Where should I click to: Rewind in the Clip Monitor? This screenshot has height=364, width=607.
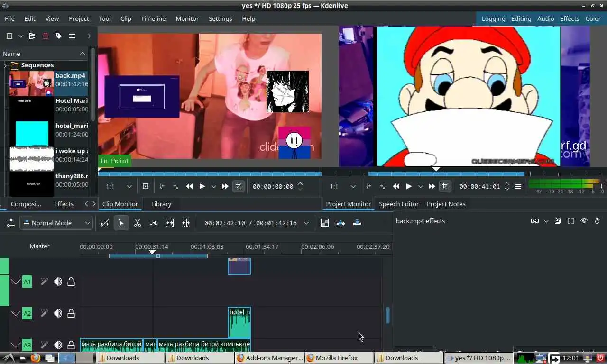click(189, 186)
